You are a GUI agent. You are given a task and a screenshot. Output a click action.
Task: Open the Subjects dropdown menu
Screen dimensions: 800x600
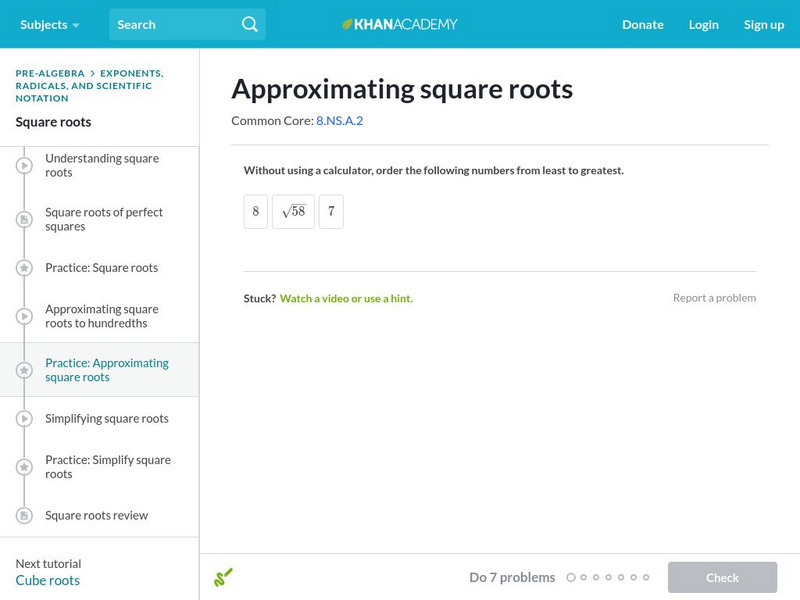tap(49, 24)
